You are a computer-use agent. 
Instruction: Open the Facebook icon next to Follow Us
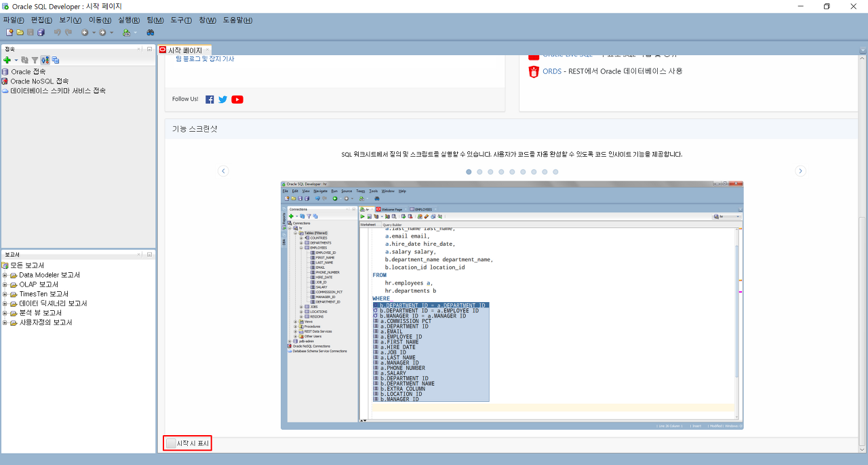tap(210, 99)
